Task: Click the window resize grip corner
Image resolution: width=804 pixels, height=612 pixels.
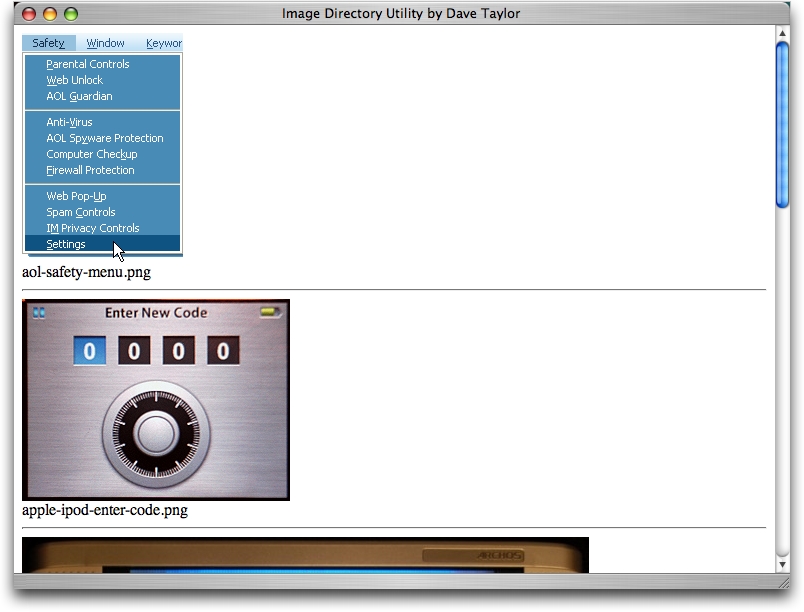Action: (x=783, y=582)
